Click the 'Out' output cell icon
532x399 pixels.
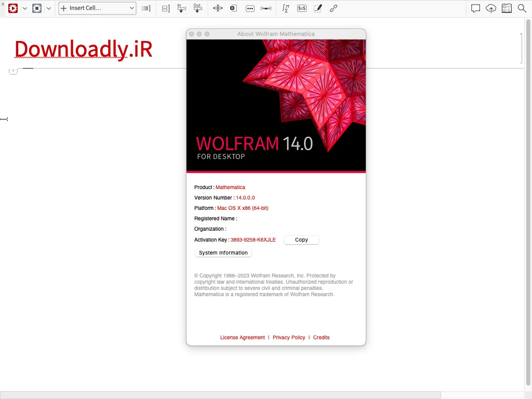pos(197,8)
